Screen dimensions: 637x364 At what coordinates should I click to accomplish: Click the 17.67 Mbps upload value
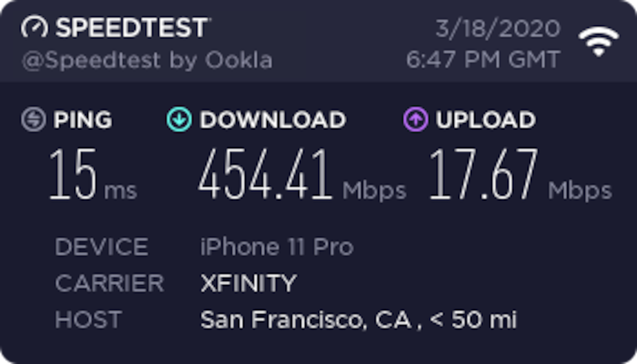coord(521,174)
